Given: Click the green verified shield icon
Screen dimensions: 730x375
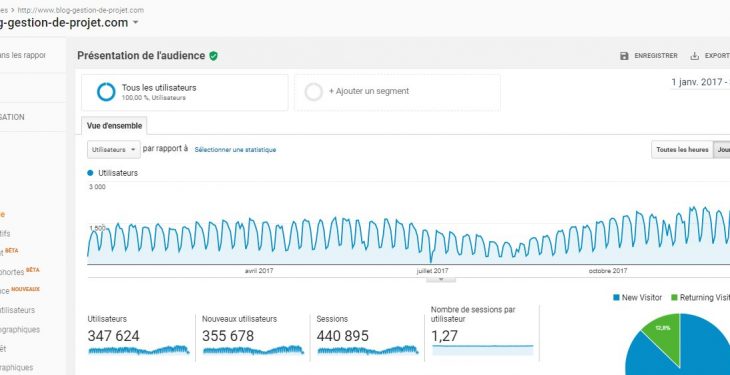Looking at the screenshot, I should [x=213, y=56].
